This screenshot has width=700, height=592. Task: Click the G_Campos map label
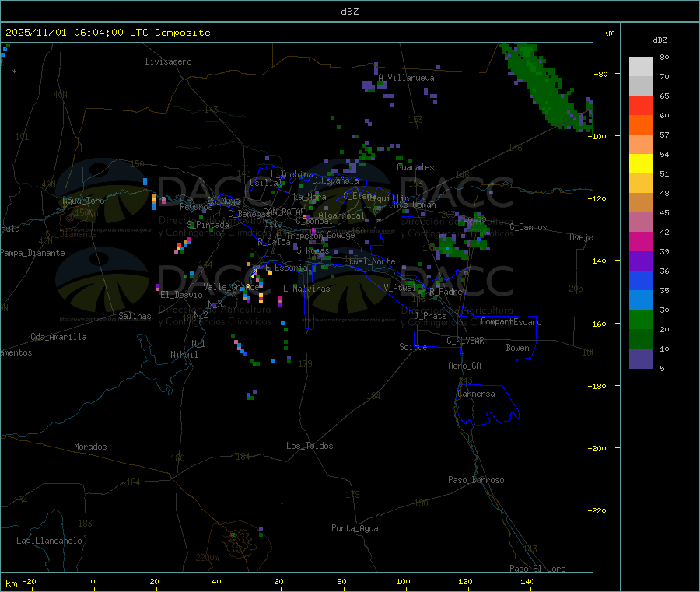coord(529,227)
